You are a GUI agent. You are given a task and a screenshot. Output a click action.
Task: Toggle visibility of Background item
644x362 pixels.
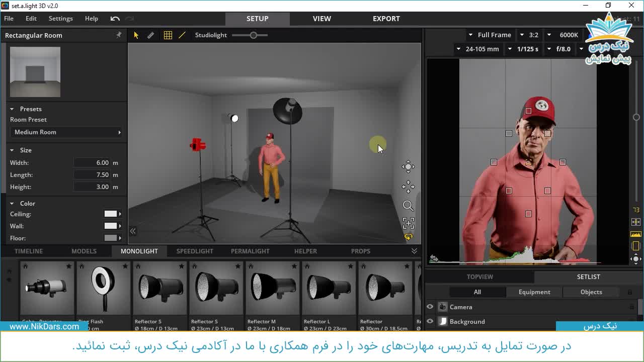point(430,321)
